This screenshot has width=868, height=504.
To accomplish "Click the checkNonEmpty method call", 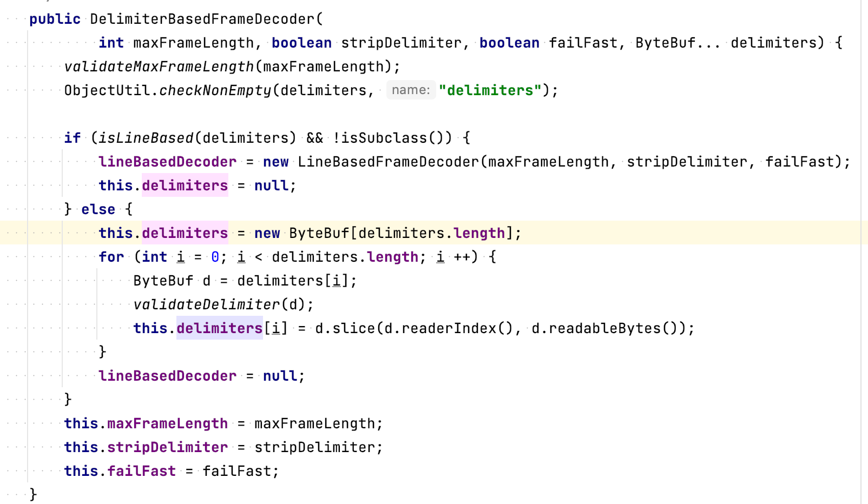I will coord(215,90).
